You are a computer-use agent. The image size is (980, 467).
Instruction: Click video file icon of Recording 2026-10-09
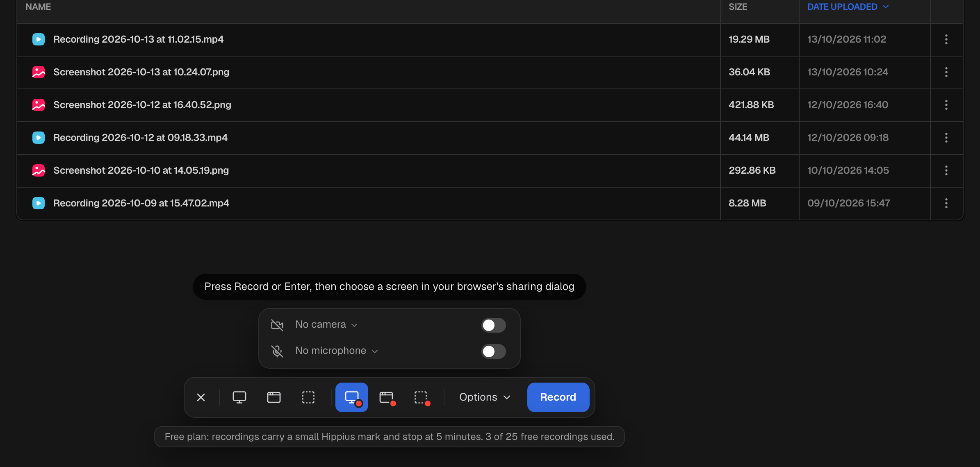39,203
